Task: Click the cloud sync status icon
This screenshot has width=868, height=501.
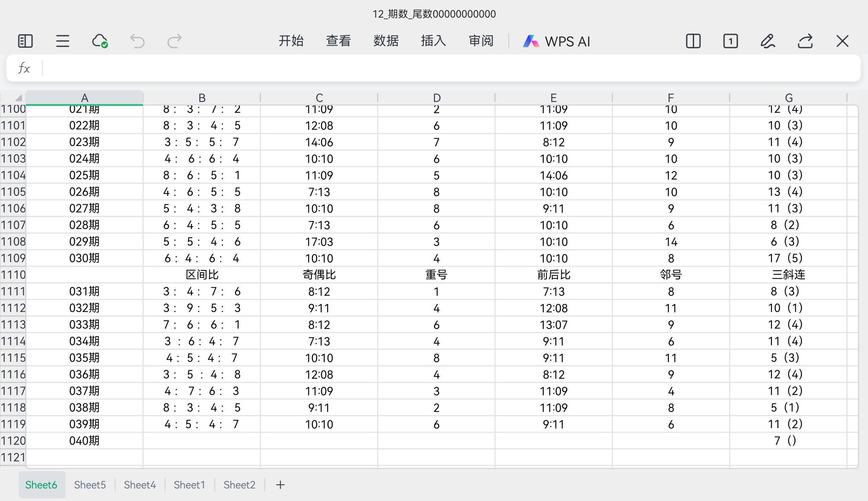Action: pyautogui.click(x=100, y=41)
